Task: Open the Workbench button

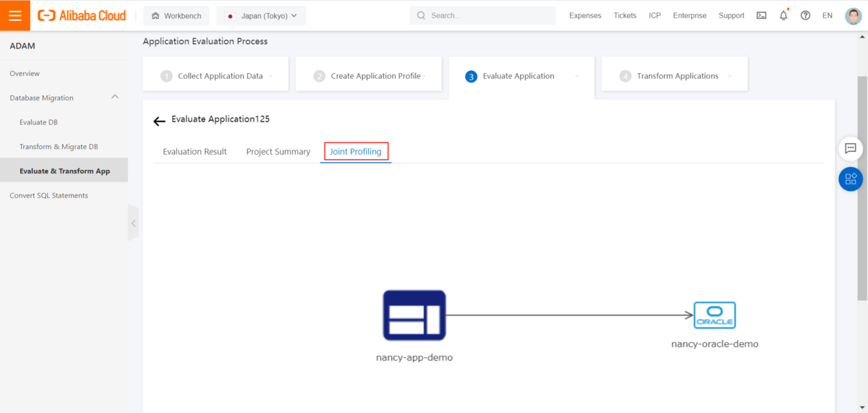Action: pos(176,16)
